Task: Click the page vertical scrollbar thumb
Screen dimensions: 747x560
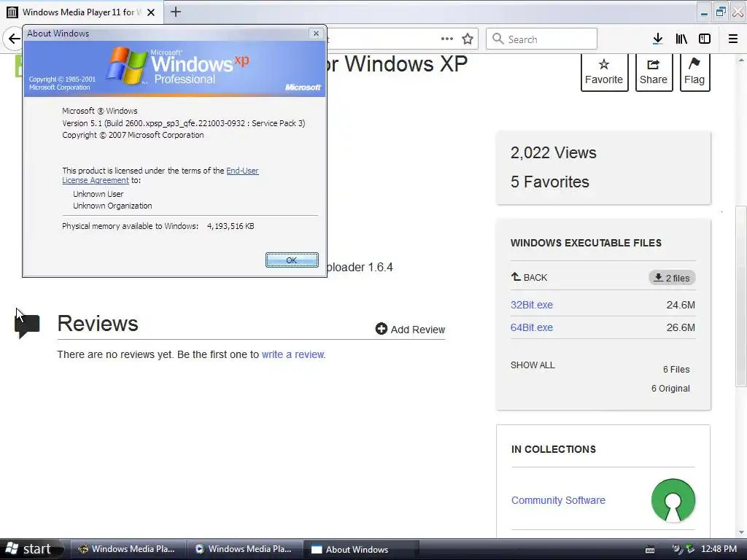Action: click(x=741, y=296)
